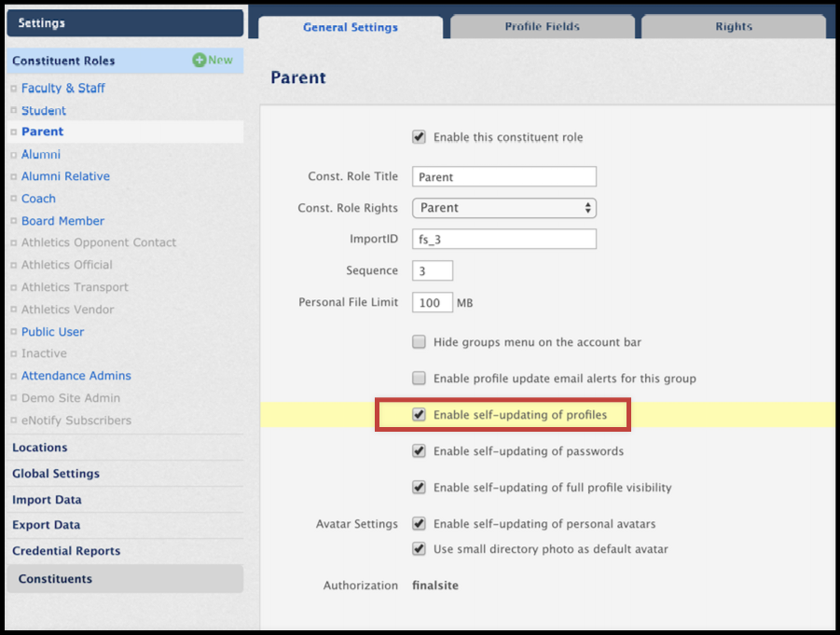Click the Sequence input field
This screenshot has height=635, width=840.
(x=433, y=270)
